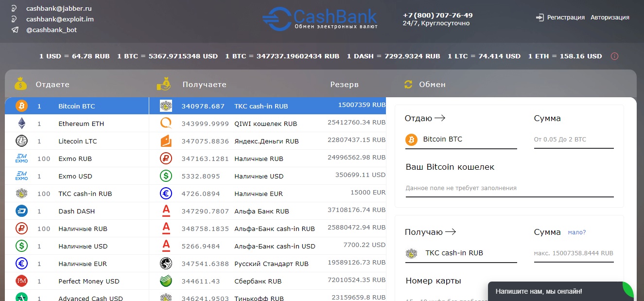Select the Ethereum ETH row text
Screen dimensions: 644x301
(x=81, y=124)
